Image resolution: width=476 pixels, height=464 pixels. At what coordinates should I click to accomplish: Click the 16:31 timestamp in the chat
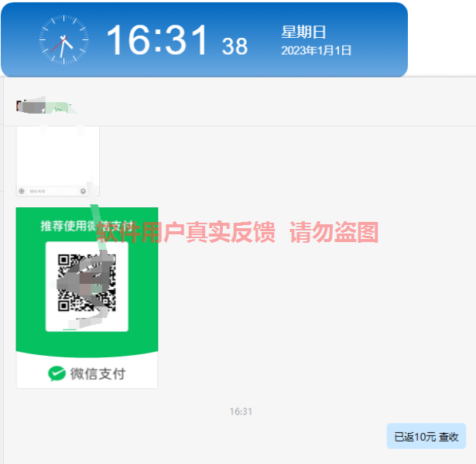click(x=241, y=411)
